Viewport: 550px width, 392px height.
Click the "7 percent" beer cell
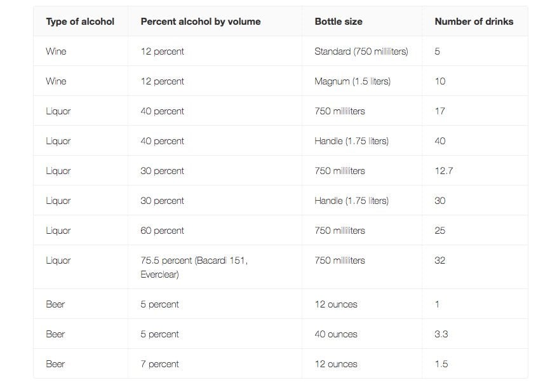click(x=159, y=364)
